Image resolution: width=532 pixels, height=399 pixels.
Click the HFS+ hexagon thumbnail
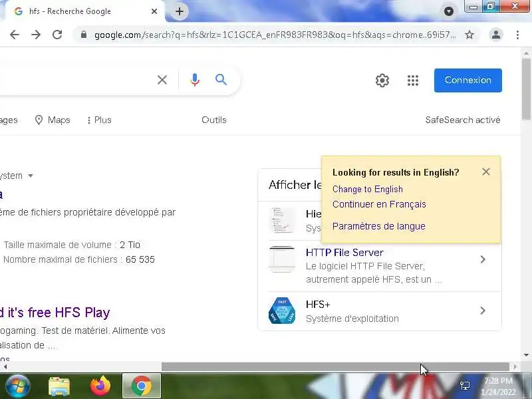[282, 311]
